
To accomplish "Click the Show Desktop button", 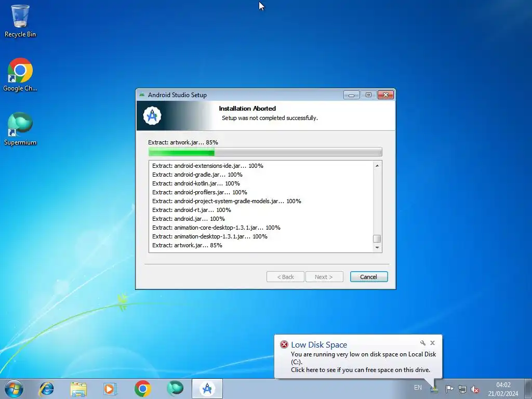I will pos(528,389).
